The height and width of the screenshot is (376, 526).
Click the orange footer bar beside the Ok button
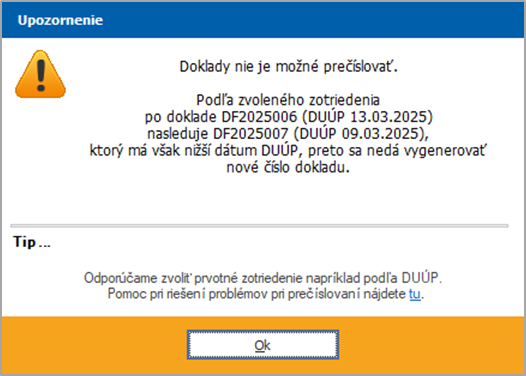(x=429, y=345)
